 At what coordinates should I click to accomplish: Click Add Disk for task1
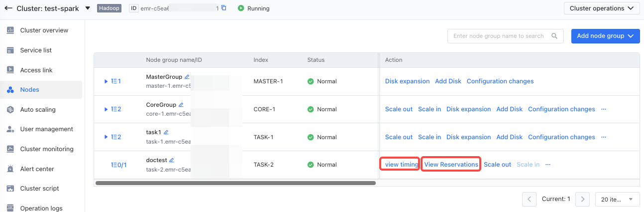[510, 137]
